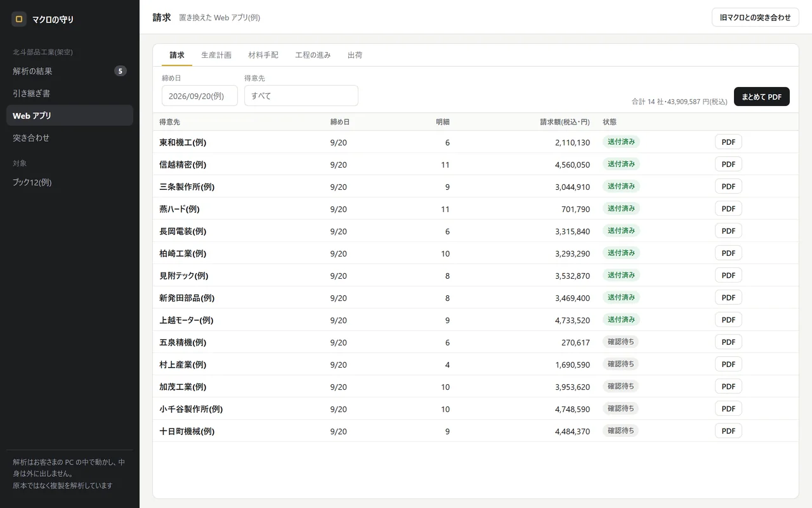
Task: Get PDF for 柏崎工業(例)
Action: [728, 253]
